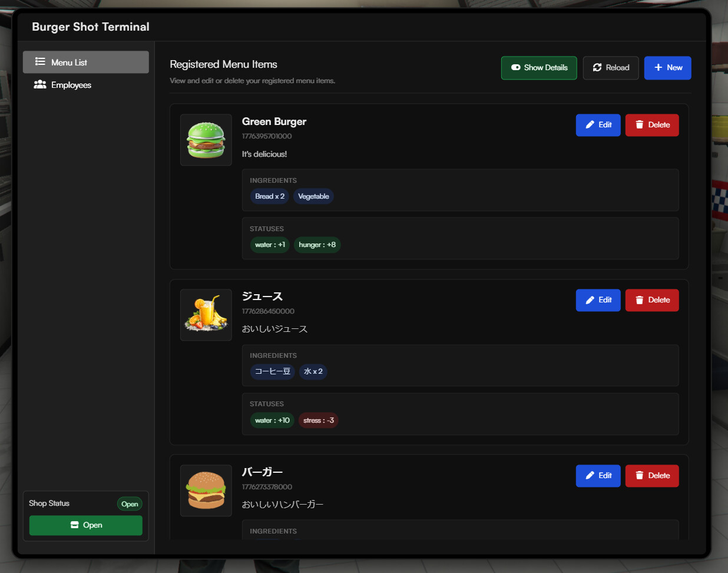Click the バーガー title

pos(262,472)
